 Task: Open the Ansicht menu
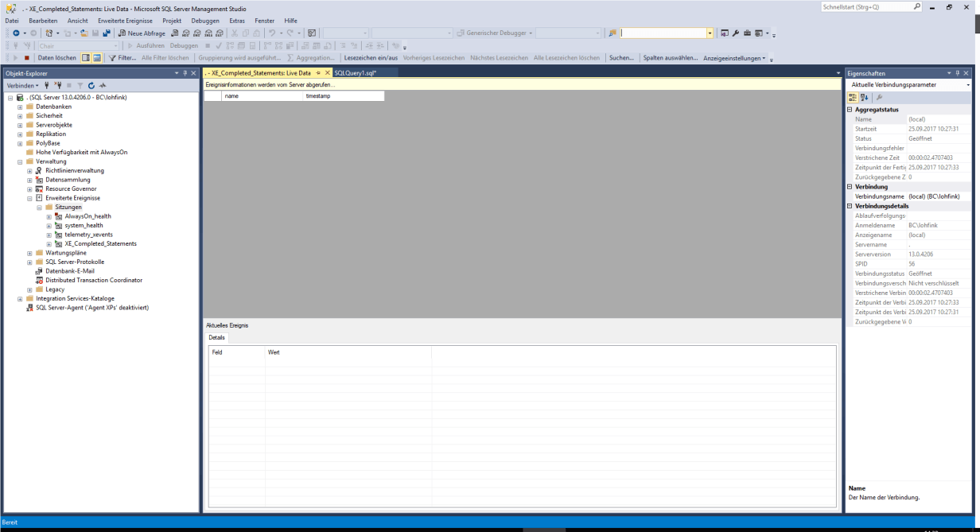[78, 21]
